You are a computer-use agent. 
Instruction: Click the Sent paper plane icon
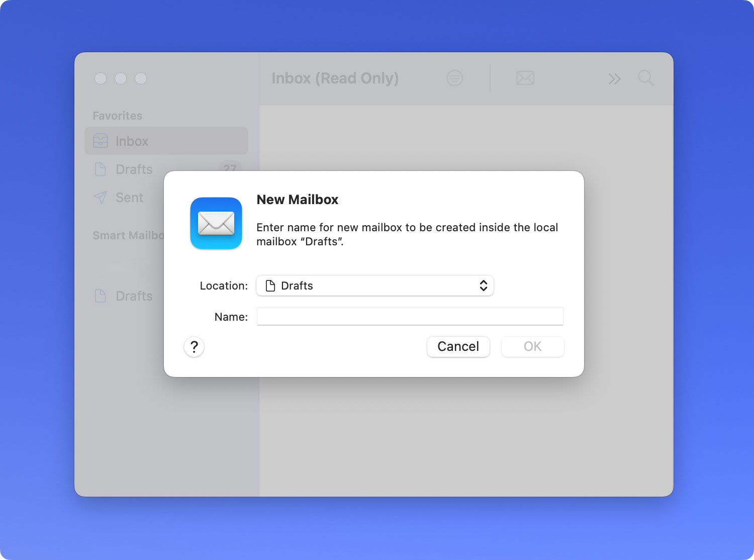[x=100, y=197]
